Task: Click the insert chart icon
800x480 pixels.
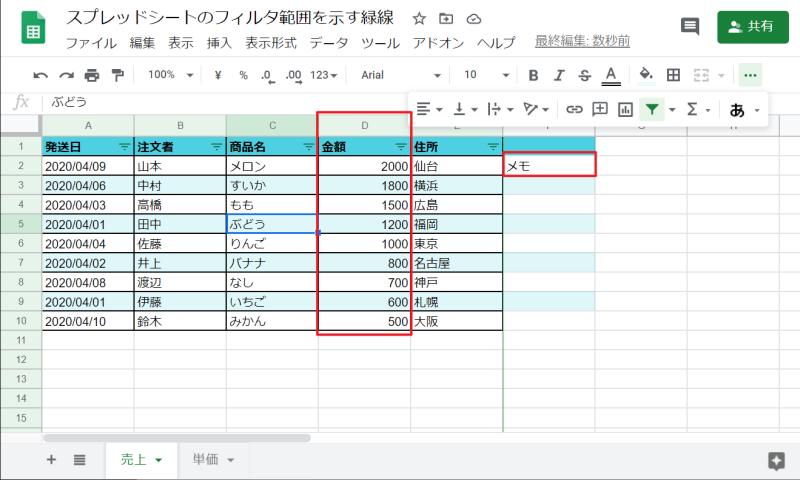Action: tap(626, 109)
